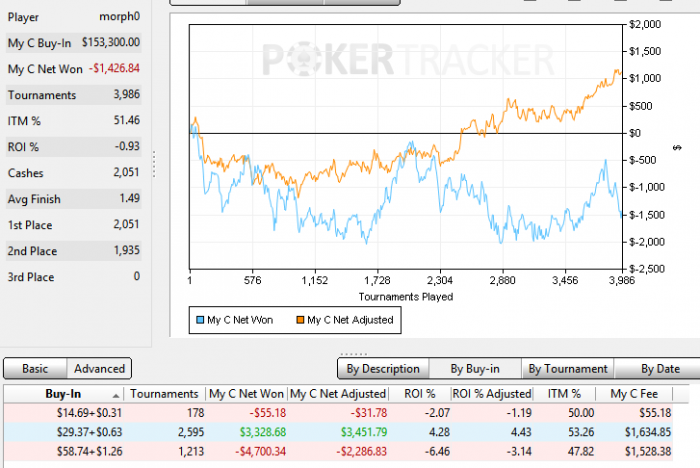Select the $58.74+$1.26 buy-in row
The image size is (700, 468).
pos(338,451)
